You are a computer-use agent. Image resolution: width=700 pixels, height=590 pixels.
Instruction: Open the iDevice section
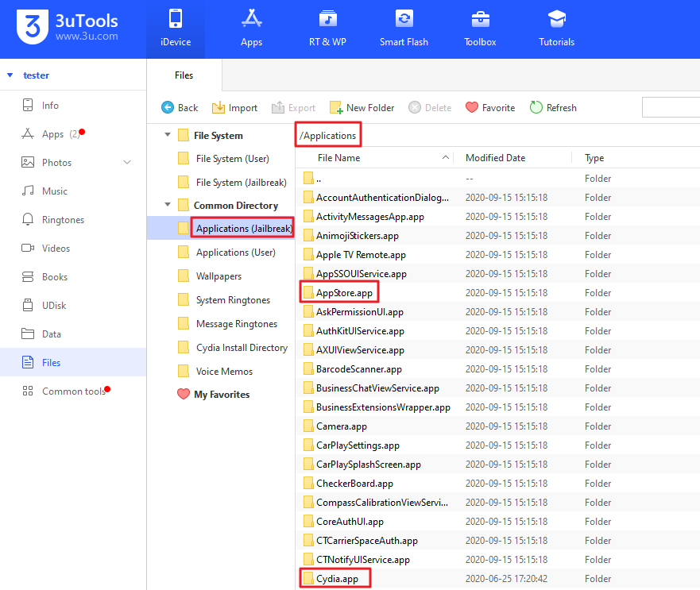point(176,29)
